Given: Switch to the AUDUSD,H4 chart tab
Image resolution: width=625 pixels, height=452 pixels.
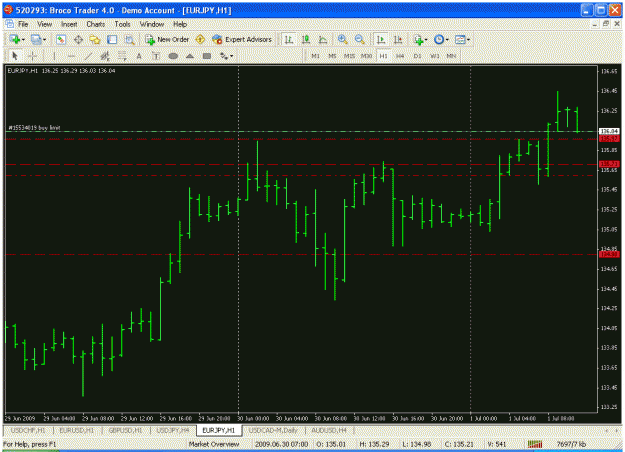Looking at the screenshot, I should (x=329, y=430).
